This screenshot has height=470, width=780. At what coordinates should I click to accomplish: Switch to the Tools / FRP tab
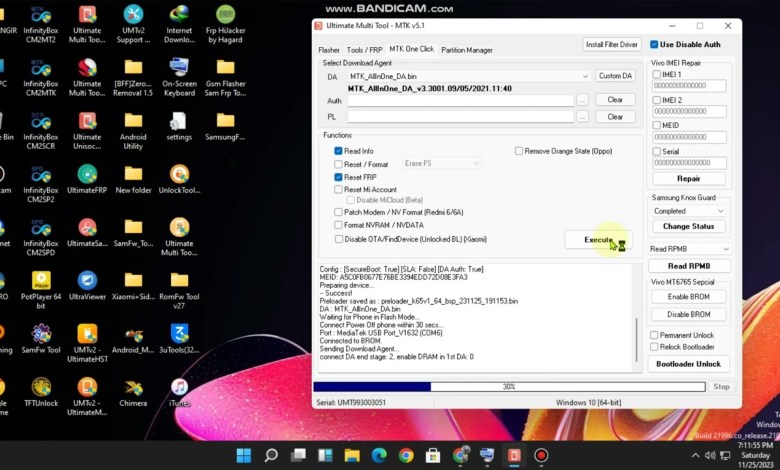coord(364,49)
